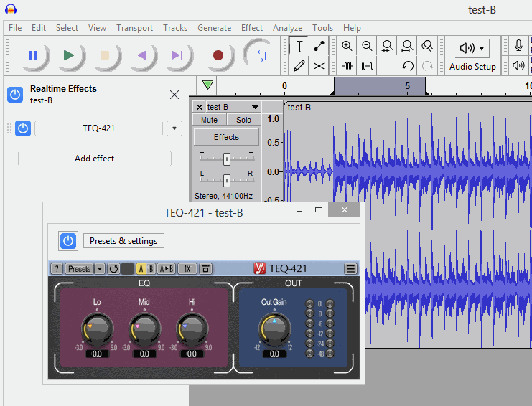Trim audio outside selection icon
Viewport: 532px width, 406px height.
347,66
